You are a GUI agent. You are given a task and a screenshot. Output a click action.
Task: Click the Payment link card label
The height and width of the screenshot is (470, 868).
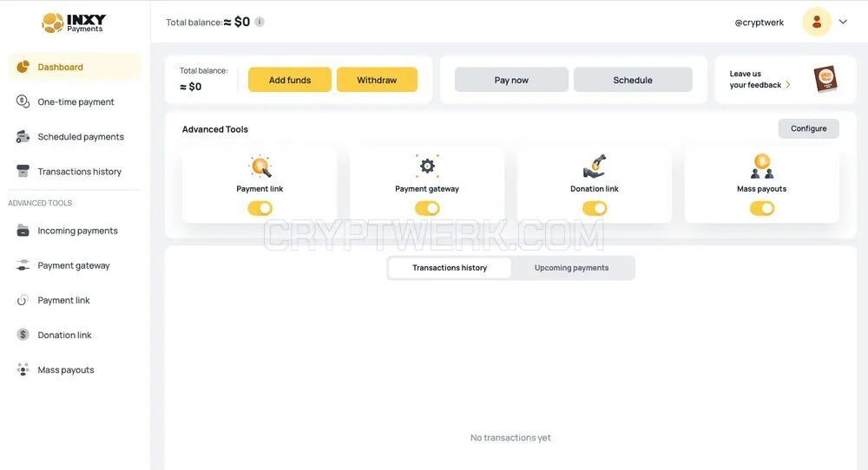260,188
